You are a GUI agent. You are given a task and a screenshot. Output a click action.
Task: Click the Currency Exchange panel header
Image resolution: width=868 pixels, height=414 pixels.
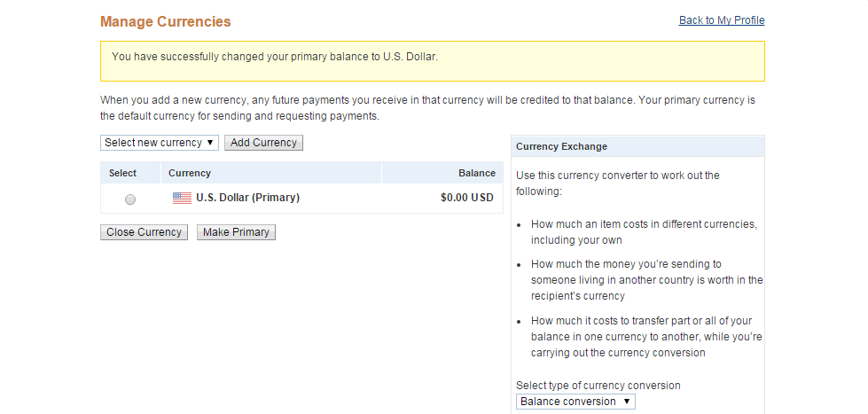pyautogui.click(x=561, y=146)
